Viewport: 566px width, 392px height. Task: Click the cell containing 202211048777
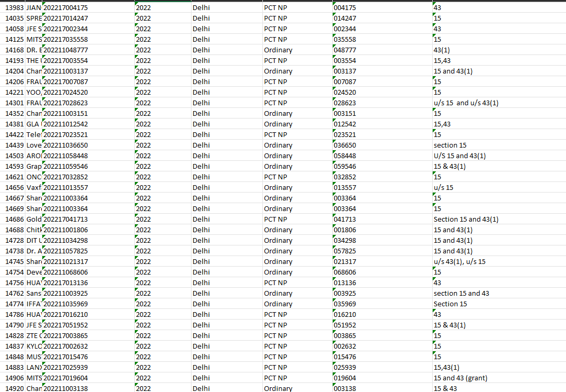tap(66, 50)
